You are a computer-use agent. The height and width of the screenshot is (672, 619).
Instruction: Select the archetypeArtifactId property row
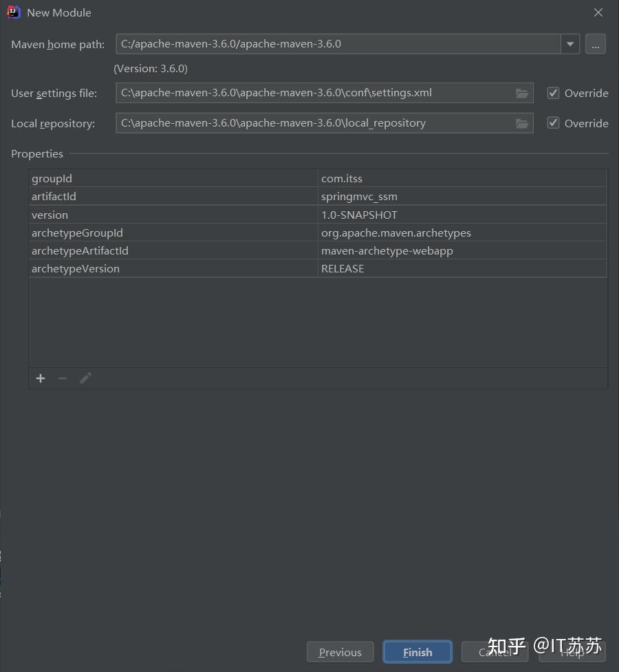click(x=206, y=250)
